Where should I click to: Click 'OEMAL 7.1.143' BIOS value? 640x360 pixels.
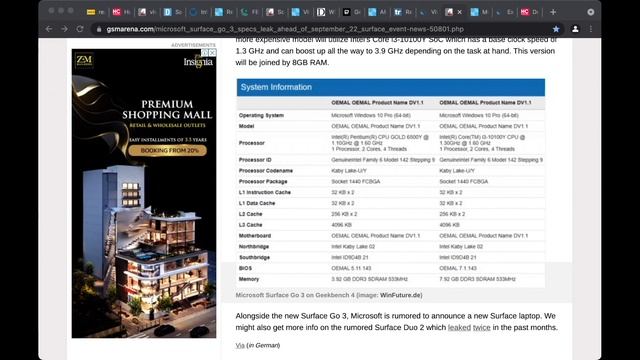pyautogui.click(x=458, y=269)
